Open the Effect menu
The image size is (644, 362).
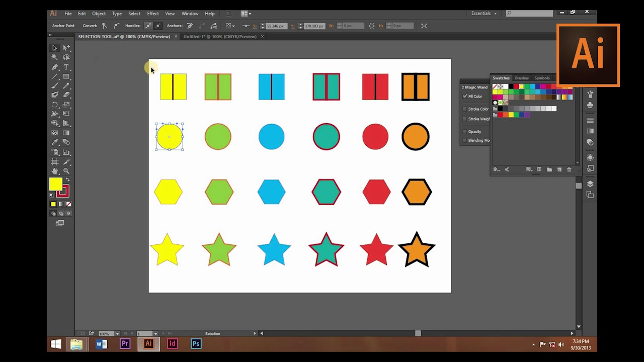pos(153,14)
